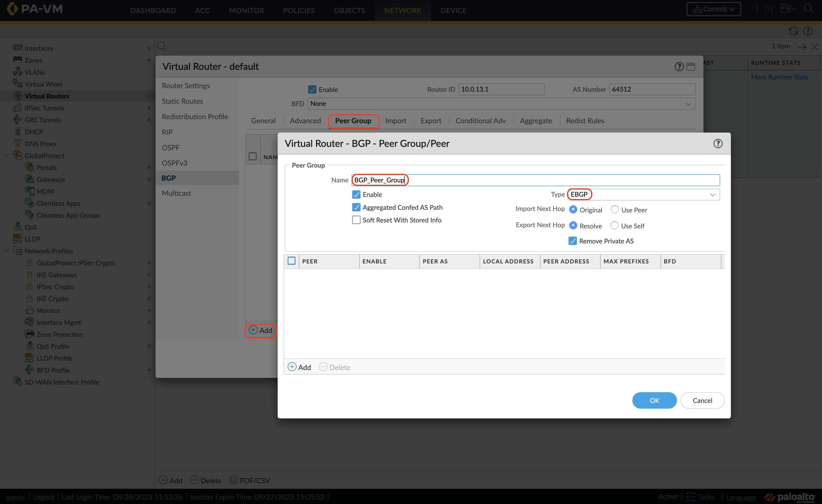822x504 pixels.
Task: Switch to the POLICIES tab
Action: (299, 10)
